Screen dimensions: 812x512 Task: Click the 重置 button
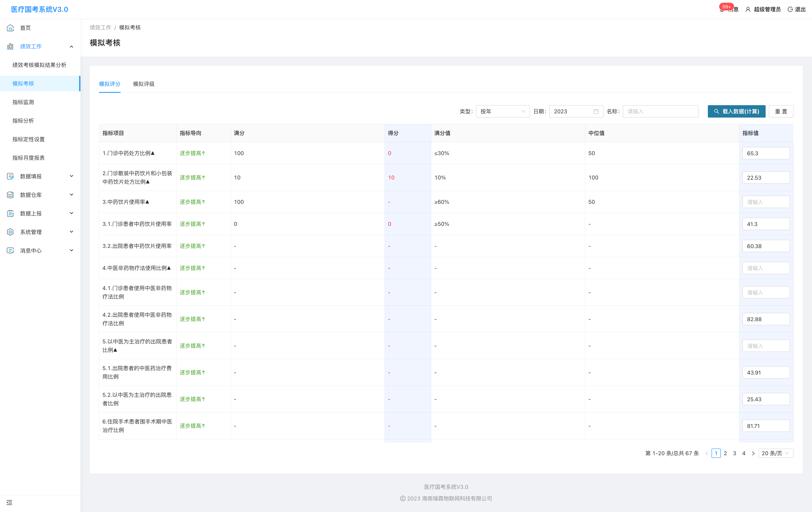(781, 111)
